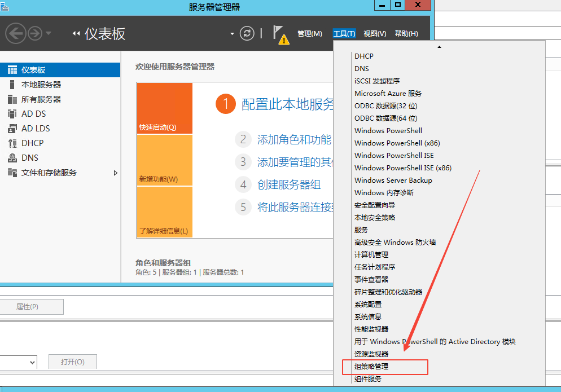Open 组策略管理
The width and height of the screenshot is (561, 392).
(x=371, y=366)
